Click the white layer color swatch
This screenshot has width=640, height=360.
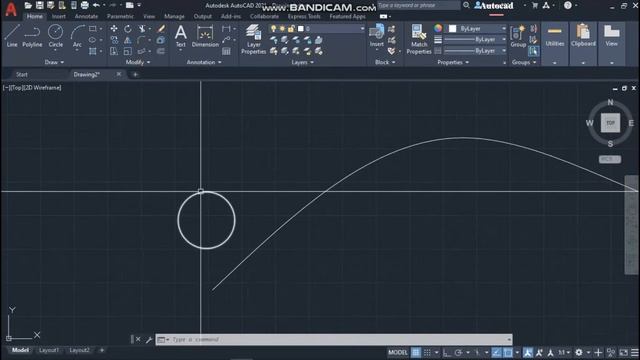[x=301, y=29]
